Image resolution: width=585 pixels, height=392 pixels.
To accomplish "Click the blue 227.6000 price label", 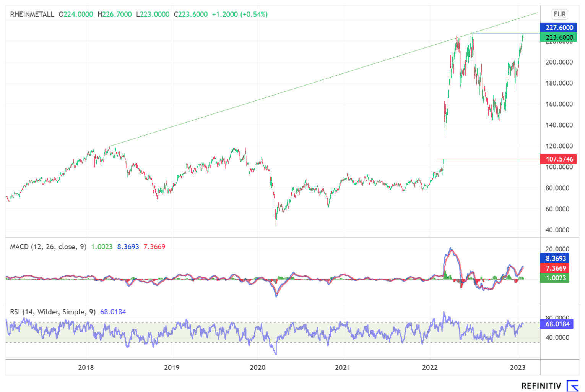I will (559, 28).
